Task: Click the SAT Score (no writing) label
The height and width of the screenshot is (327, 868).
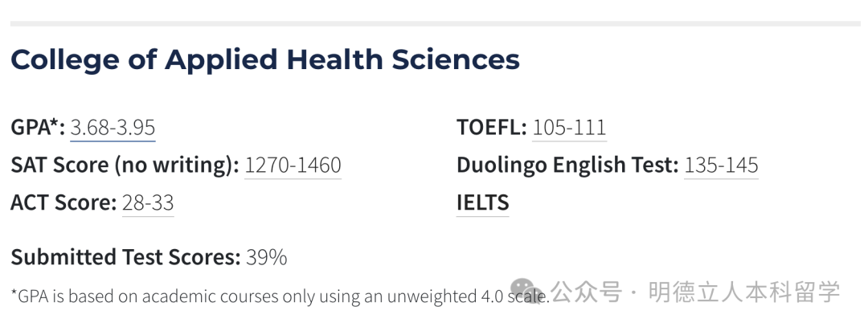Action: (125, 166)
